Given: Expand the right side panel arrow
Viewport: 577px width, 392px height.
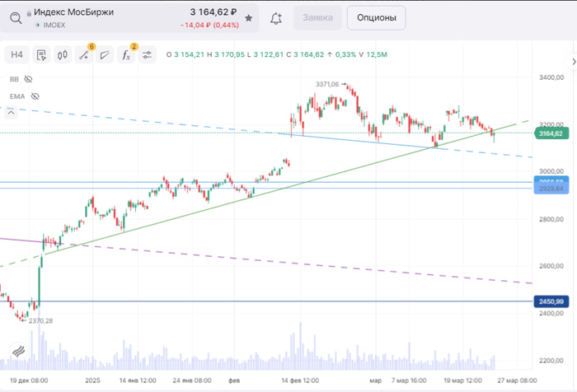Looking at the screenshot, I should point(572,62).
